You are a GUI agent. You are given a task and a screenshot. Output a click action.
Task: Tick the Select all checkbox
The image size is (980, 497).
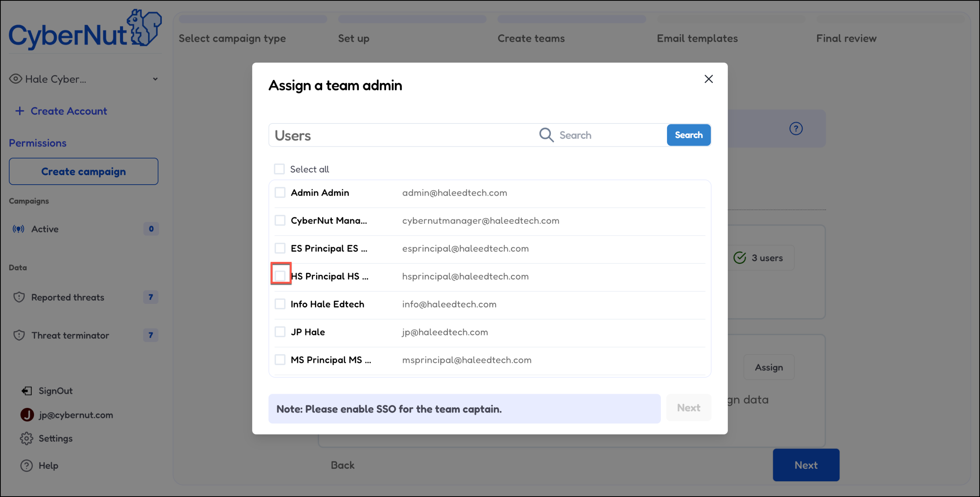point(279,169)
